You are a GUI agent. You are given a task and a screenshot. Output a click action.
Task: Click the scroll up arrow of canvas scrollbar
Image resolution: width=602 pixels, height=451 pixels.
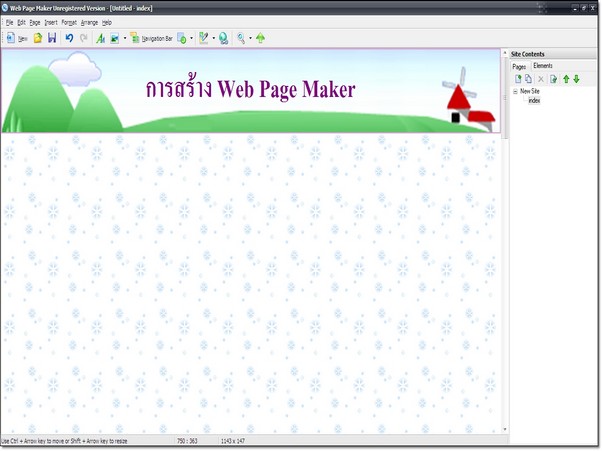(x=505, y=53)
